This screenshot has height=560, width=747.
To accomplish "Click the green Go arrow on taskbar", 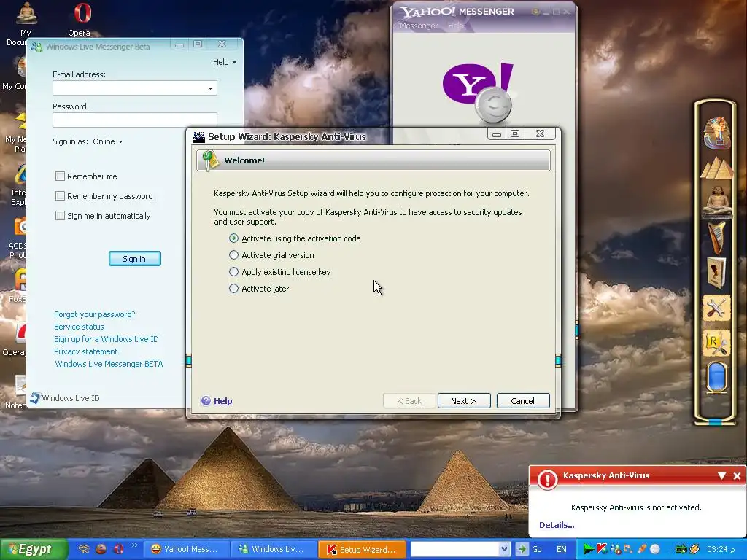I will tap(522, 549).
